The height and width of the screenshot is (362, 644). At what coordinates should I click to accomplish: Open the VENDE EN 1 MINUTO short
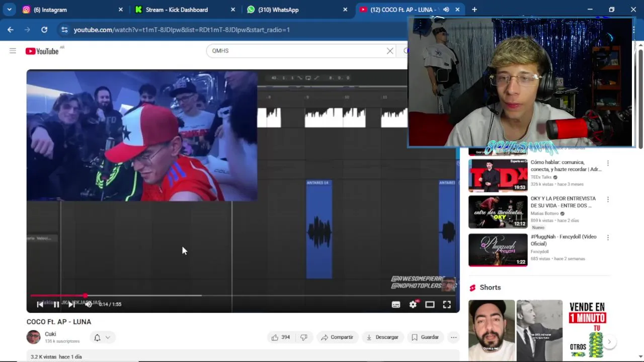[x=587, y=330]
